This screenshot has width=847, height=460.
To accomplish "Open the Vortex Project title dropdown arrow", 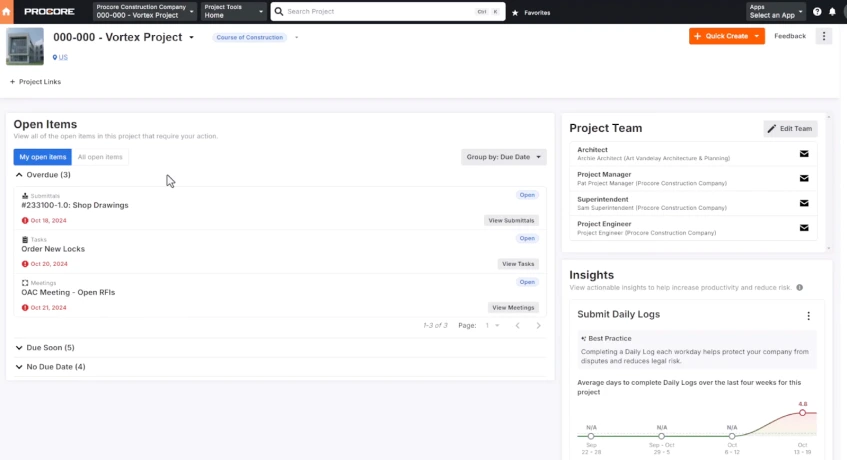I will pos(191,38).
